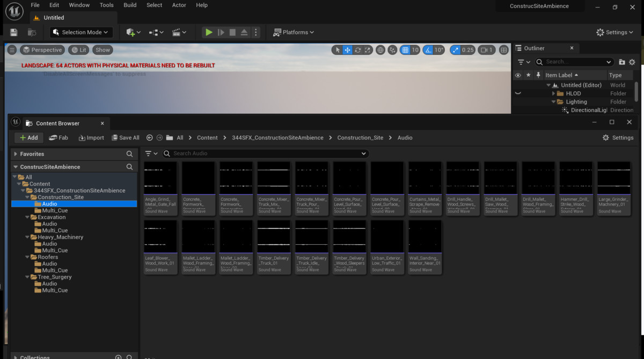Open the Window menu
Image resolution: width=644 pixels, height=359 pixels.
point(79,5)
